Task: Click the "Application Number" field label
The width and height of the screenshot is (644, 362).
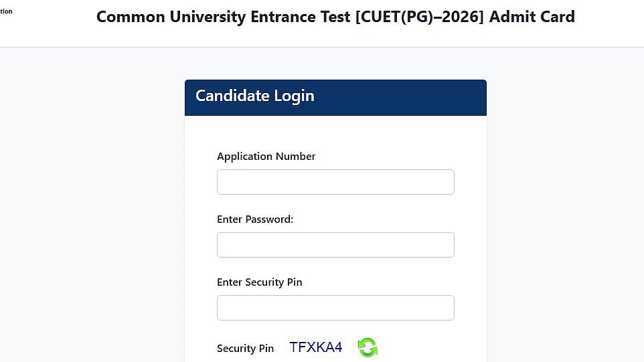Action: [x=266, y=157]
